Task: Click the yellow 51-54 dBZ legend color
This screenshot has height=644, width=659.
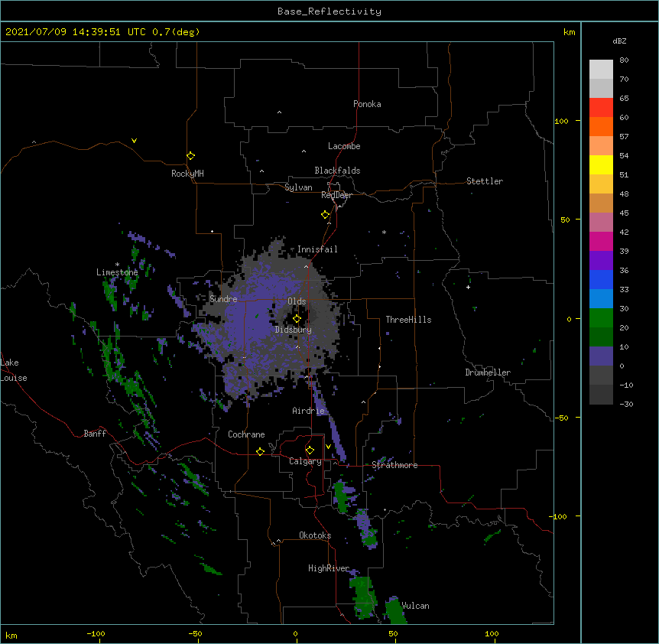Action: tap(601, 165)
